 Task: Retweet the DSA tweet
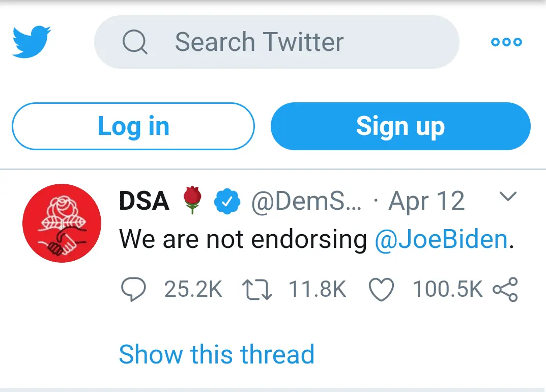[256, 290]
